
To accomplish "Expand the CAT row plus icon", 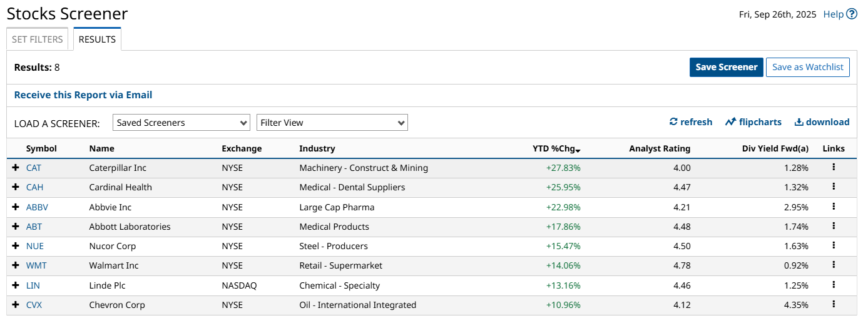I will pyautogui.click(x=16, y=168).
